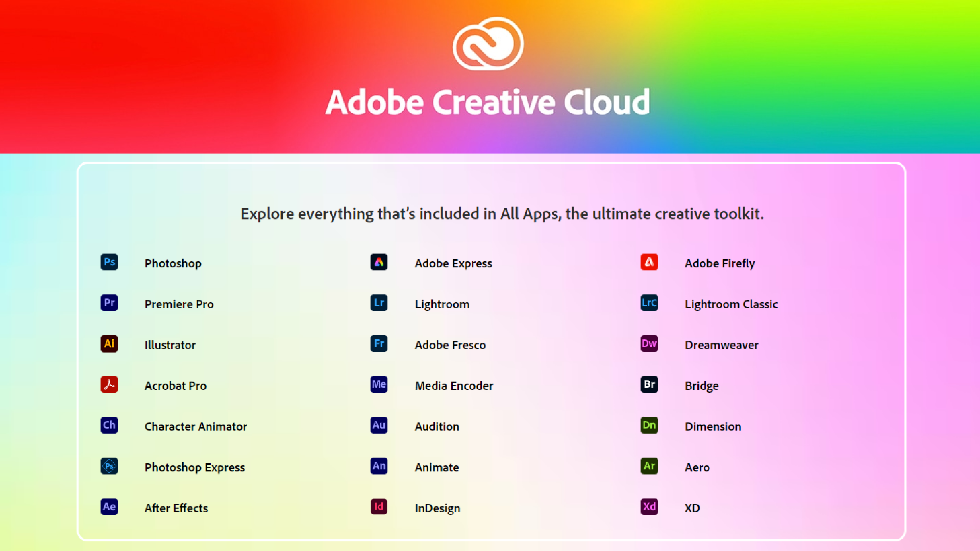The height and width of the screenshot is (551, 980).
Task: Select the Audition Au icon
Action: pyautogui.click(x=379, y=425)
